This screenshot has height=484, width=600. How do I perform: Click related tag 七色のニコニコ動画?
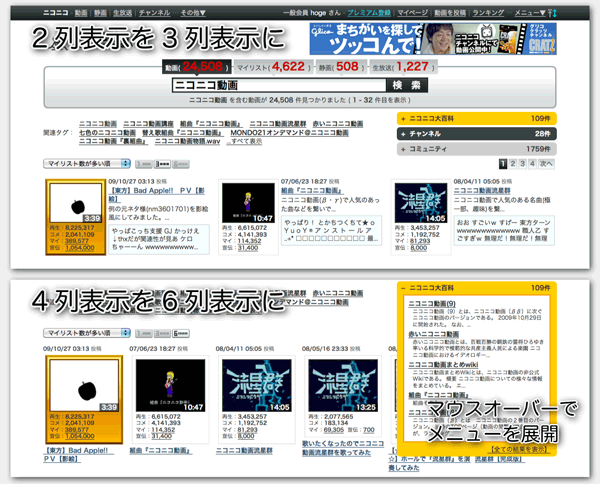(x=108, y=133)
